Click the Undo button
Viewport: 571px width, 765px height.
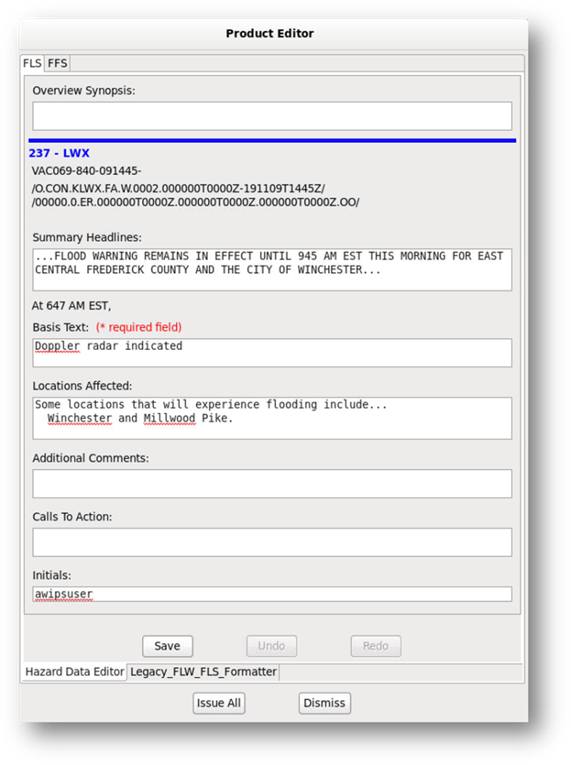[x=271, y=646]
